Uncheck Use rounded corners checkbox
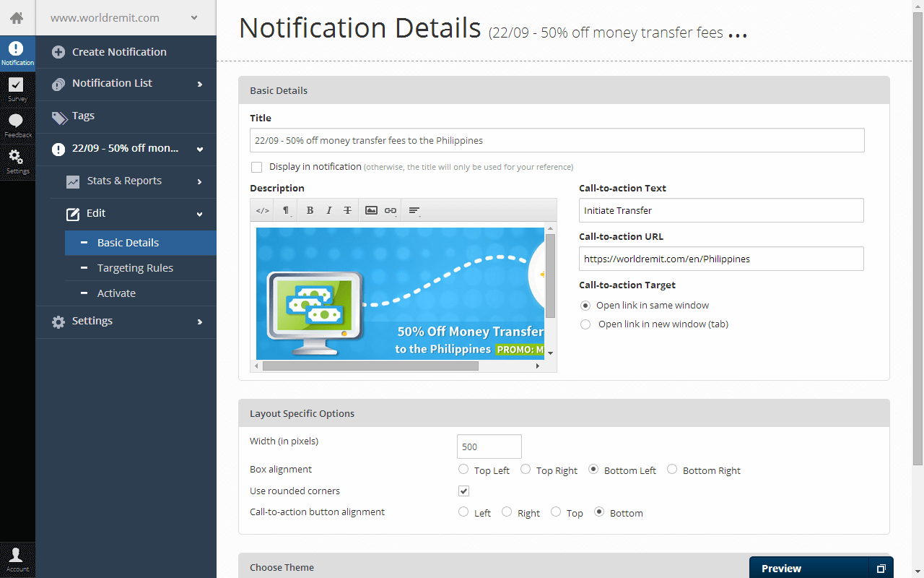The height and width of the screenshot is (578, 924). click(x=463, y=491)
